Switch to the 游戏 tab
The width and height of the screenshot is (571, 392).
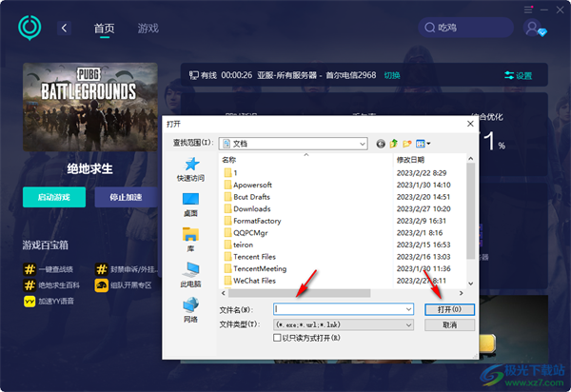148,28
